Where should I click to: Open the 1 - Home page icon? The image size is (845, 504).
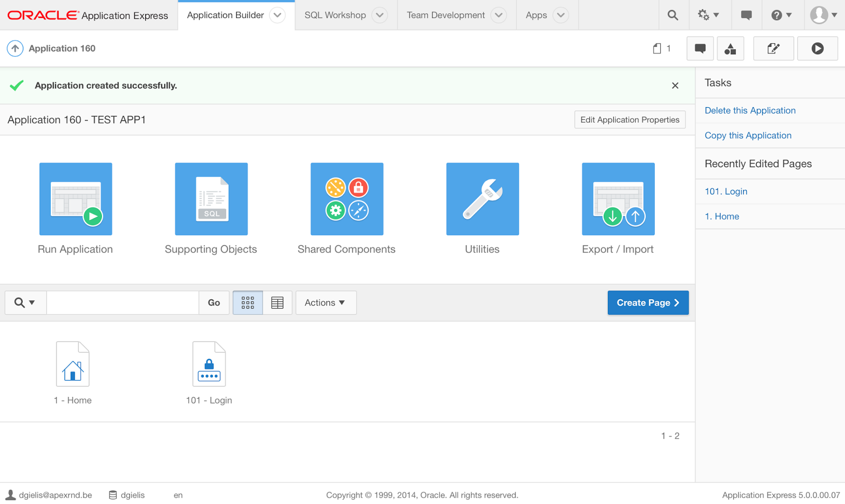[x=73, y=364]
